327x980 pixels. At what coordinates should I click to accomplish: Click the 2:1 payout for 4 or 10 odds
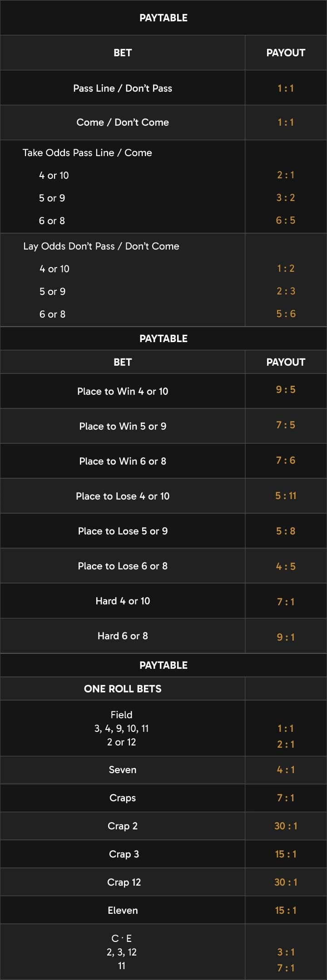click(x=286, y=175)
